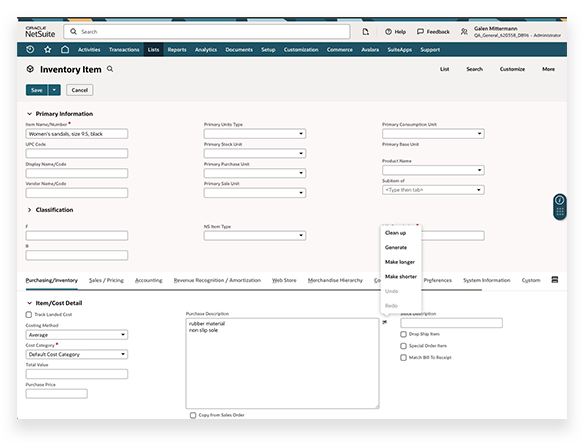Click the Search link near Customize

(x=474, y=69)
